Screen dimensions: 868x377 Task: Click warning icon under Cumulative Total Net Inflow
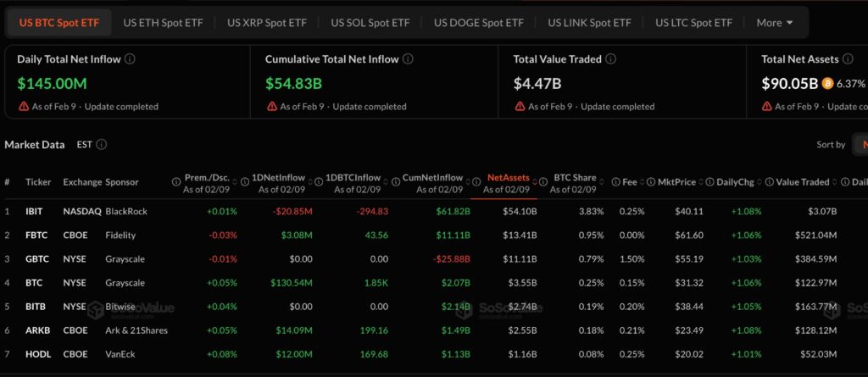point(271,106)
